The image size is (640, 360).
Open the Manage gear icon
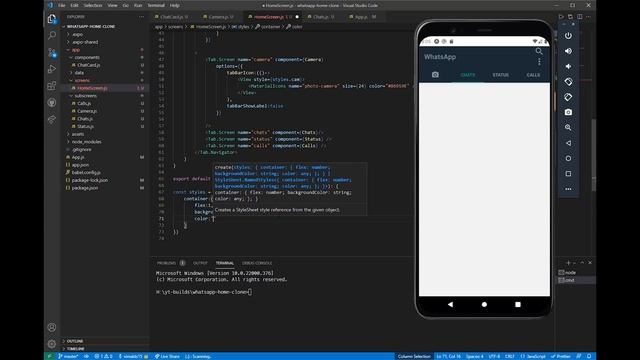click(52, 344)
